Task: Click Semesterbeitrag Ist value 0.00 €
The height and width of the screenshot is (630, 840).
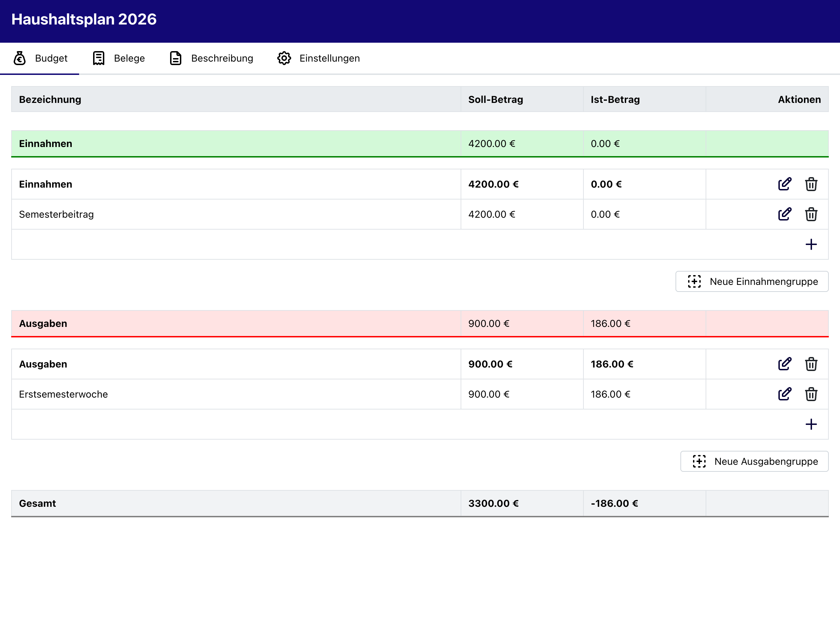Action: click(x=605, y=214)
